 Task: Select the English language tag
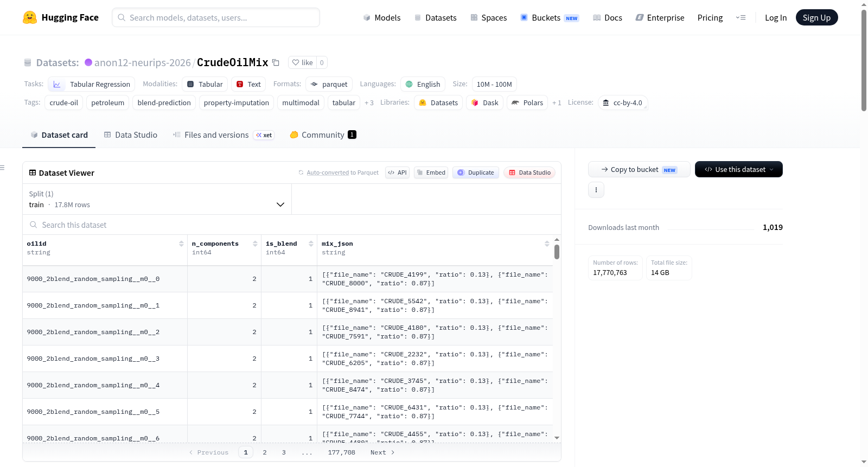coord(423,84)
